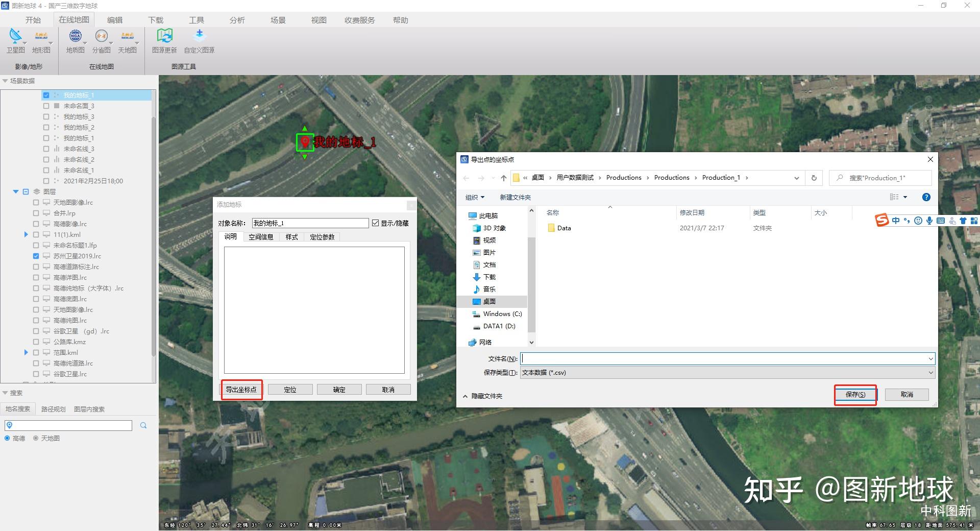Open the 分析 ribbon tab
The height and width of the screenshot is (531, 980).
[x=237, y=20]
